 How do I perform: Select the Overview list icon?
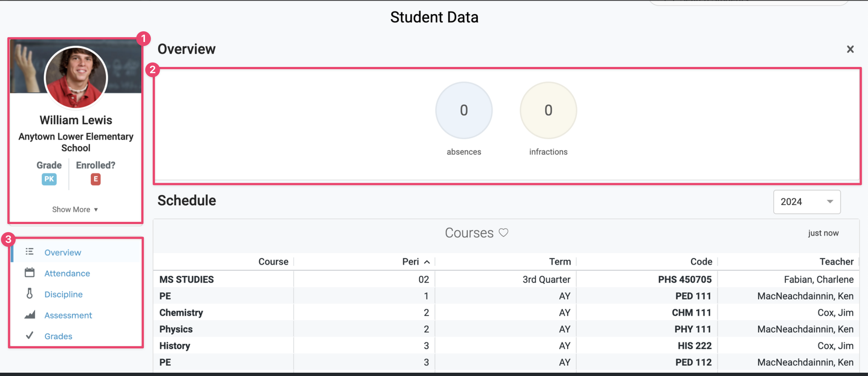[x=29, y=252]
